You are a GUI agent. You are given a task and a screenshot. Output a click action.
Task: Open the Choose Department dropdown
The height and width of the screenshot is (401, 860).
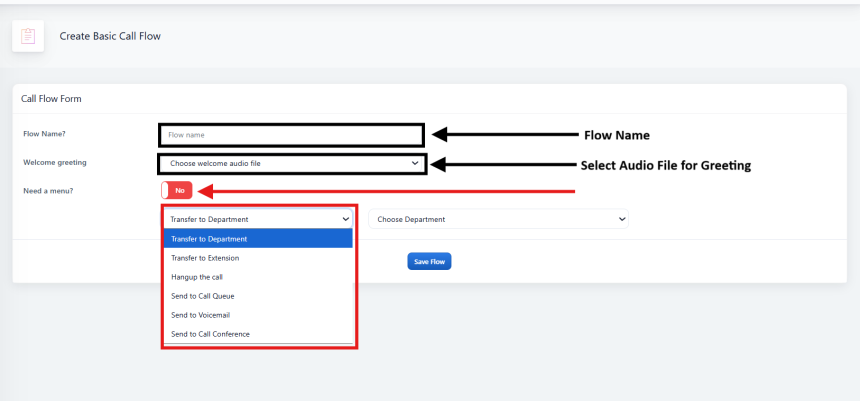pos(498,219)
